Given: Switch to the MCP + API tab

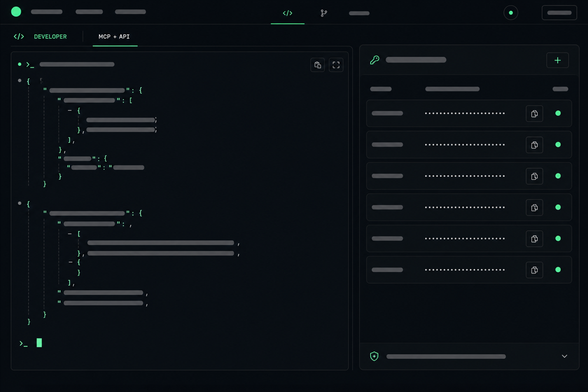Looking at the screenshot, I should 114,37.
